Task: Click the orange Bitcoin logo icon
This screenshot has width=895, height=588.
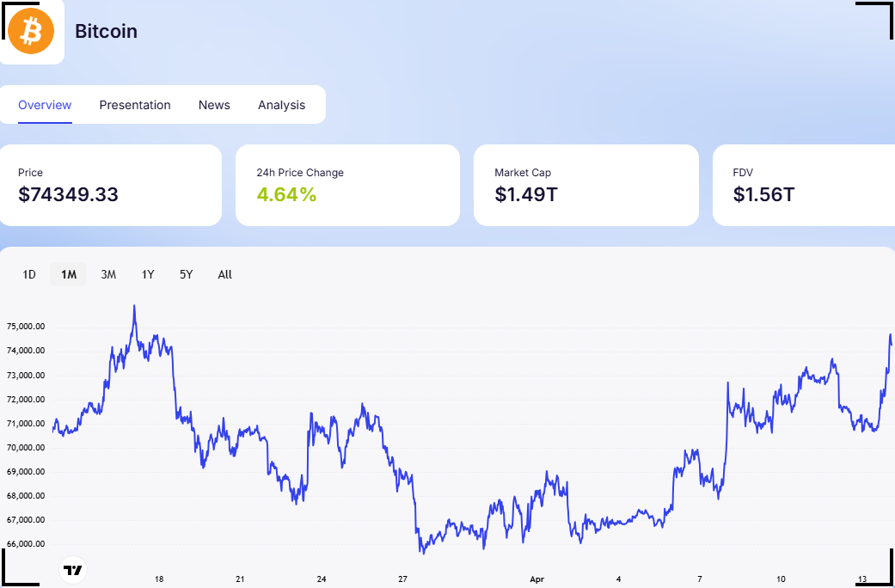Action: click(x=30, y=30)
